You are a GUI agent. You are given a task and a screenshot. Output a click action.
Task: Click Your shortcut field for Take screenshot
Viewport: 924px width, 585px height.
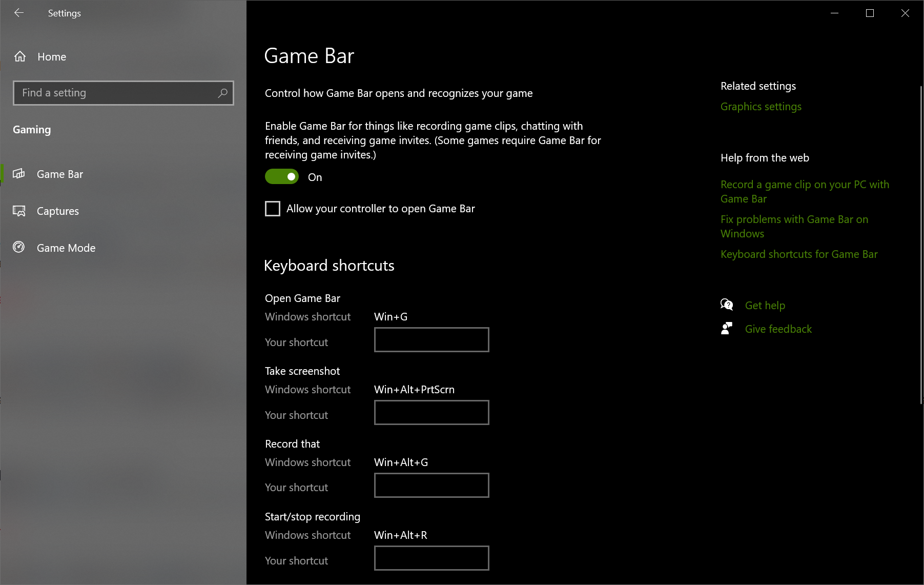432,412
